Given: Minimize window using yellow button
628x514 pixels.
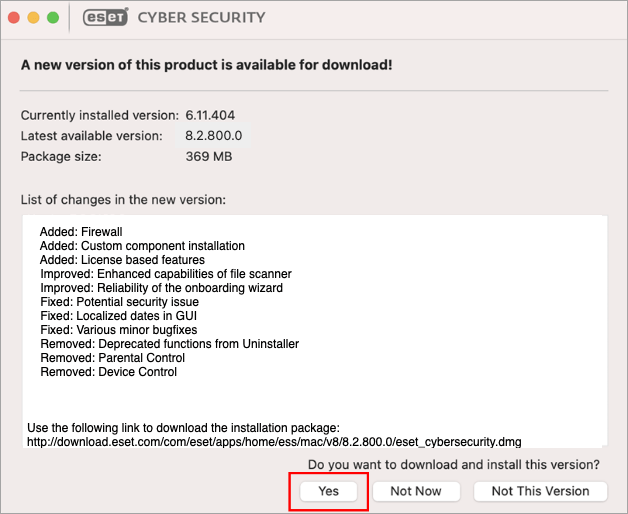Looking at the screenshot, I should click(34, 18).
